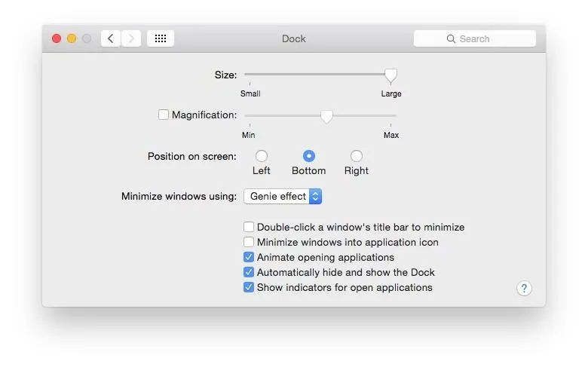Enable Double-click title bar to minimize

pyautogui.click(x=249, y=227)
